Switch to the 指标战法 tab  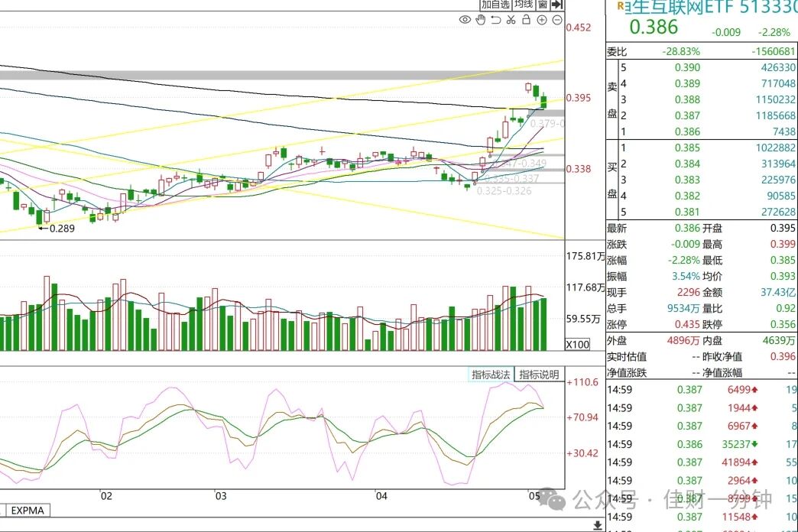tap(491, 375)
